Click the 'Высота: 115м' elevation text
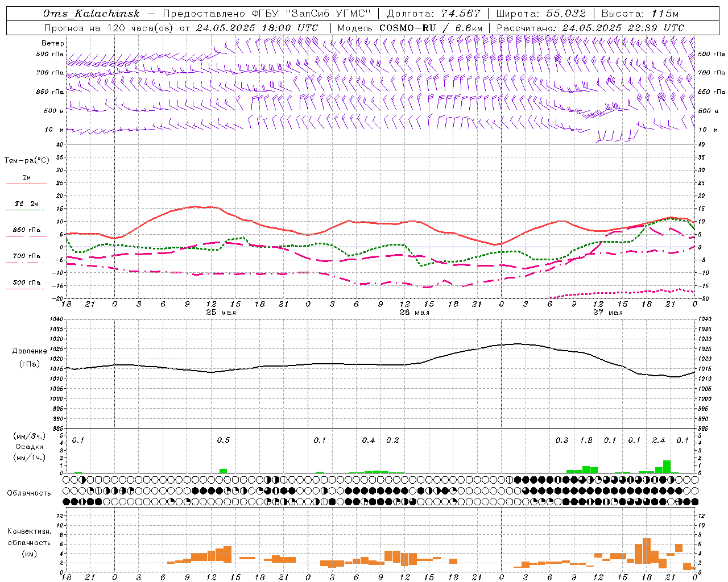Screen dimensions: 728x582 (x=640, y=14)
